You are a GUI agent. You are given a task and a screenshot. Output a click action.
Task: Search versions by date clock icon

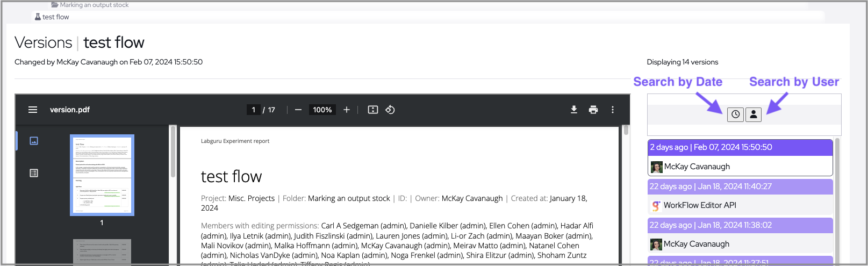pos(735,114)
